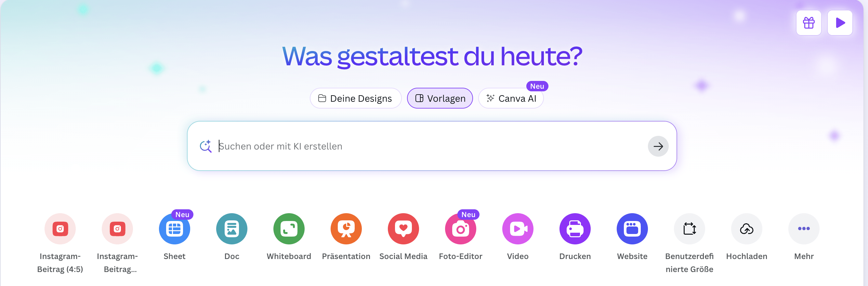Switch to the Deine Designs tab
Image resolution: width=868 pixels, height=286 pixels.
355,98
